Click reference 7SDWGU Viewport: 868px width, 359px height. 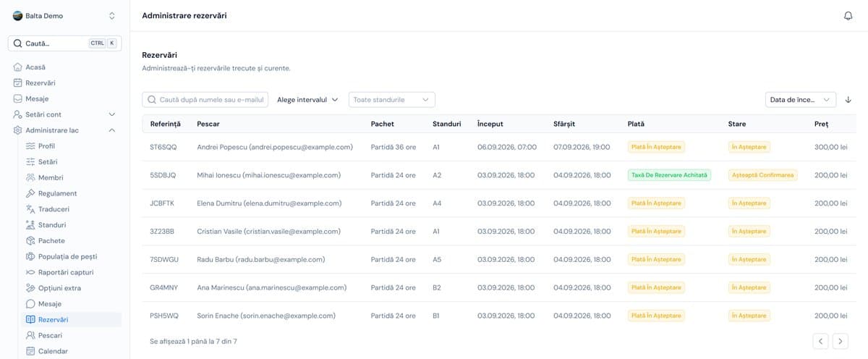point(163,259)
